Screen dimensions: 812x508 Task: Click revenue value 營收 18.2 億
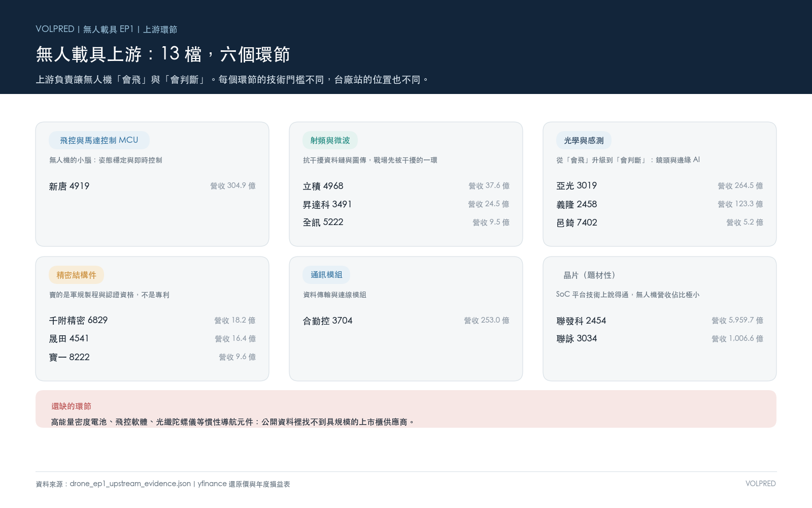[235, 321]
